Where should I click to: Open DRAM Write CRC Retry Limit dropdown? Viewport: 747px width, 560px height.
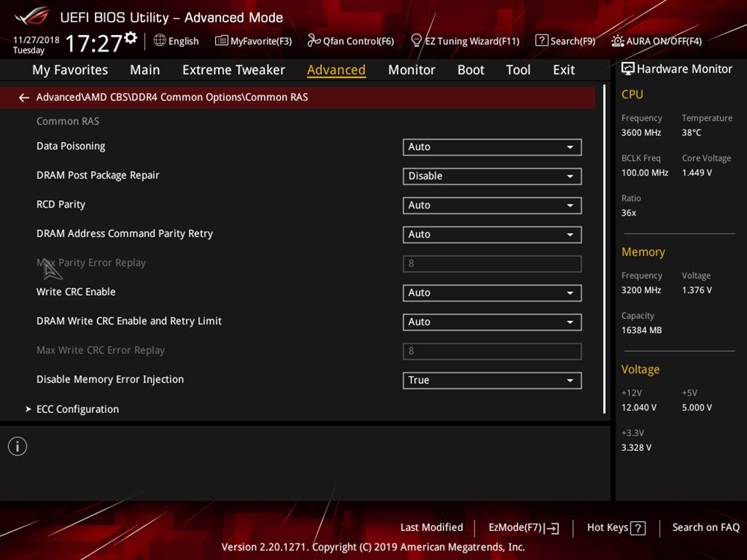[492, 322]
